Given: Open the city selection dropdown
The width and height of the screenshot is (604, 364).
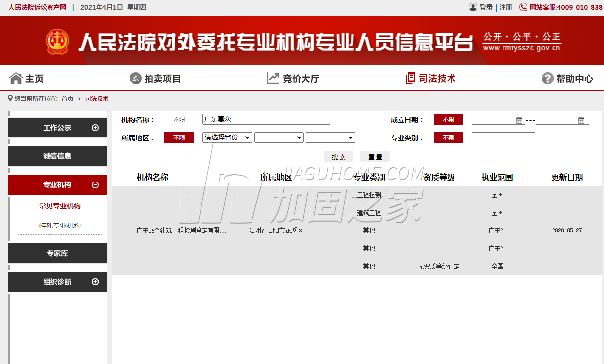Looking at the screenshot, I should coord(279,137).
